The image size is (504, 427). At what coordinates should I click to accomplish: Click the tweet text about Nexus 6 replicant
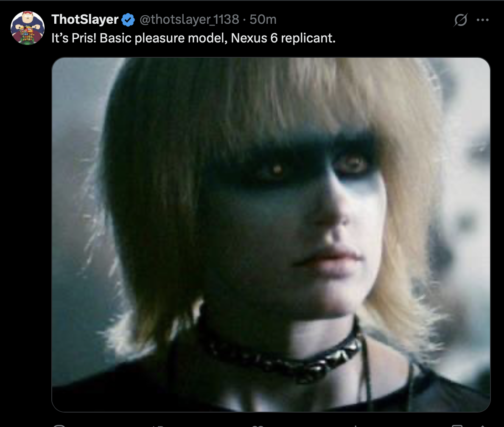coord(193,38)
